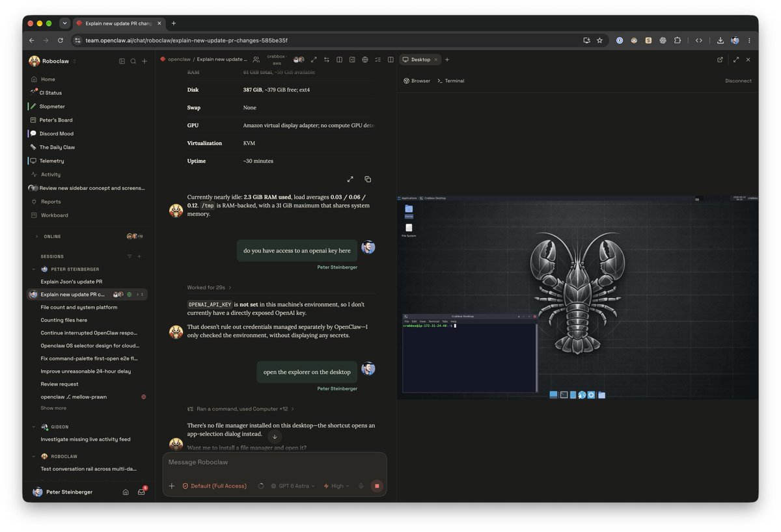Screen dimensions: 781x532
Task: Collapse the Roboclaw session group
Action: click(x=34, y=457)
